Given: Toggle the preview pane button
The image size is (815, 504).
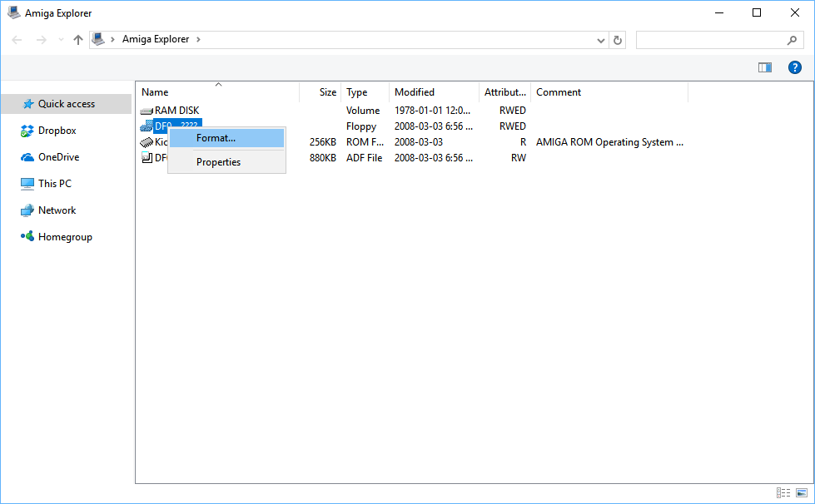Looking at the screenshot, I should 765,67.
